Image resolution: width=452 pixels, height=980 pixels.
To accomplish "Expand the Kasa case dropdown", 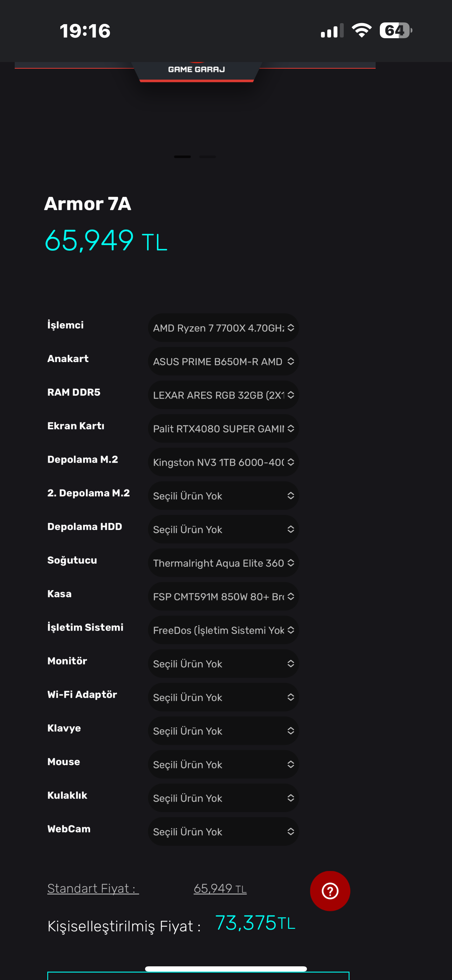I will click(x=223, y=596).
